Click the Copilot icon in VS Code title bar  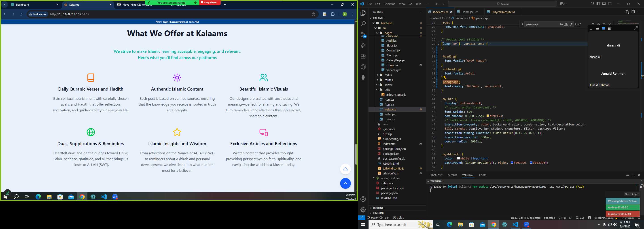(x=561, y=4)
